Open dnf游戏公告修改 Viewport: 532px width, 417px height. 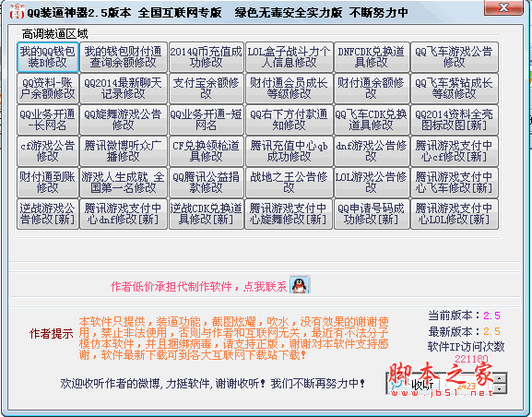coord(372,151)
